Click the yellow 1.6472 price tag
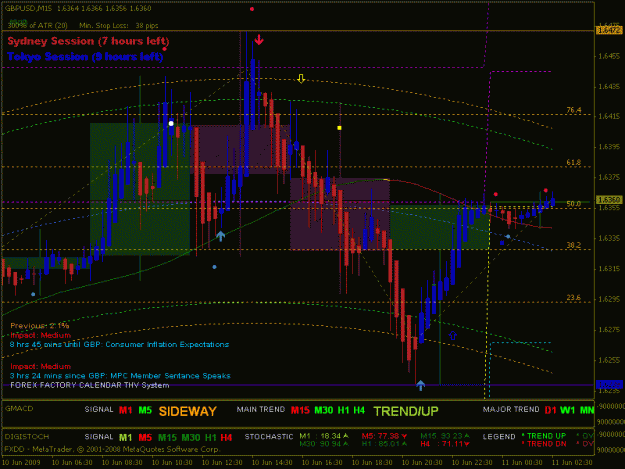625x469 pixels. click(x=609, y=30)
